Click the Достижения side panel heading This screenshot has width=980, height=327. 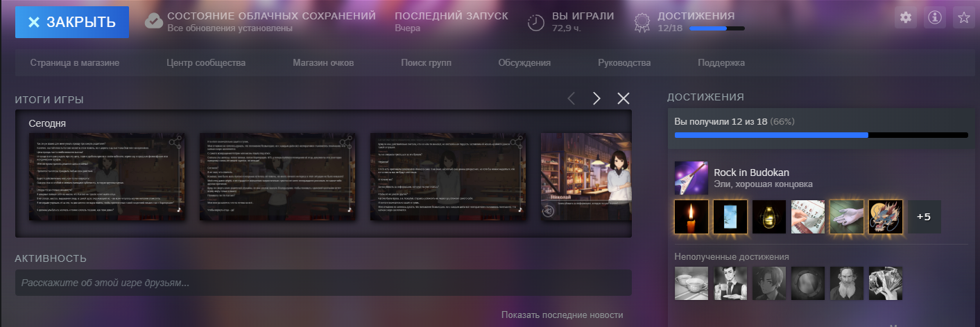[705, 97]
